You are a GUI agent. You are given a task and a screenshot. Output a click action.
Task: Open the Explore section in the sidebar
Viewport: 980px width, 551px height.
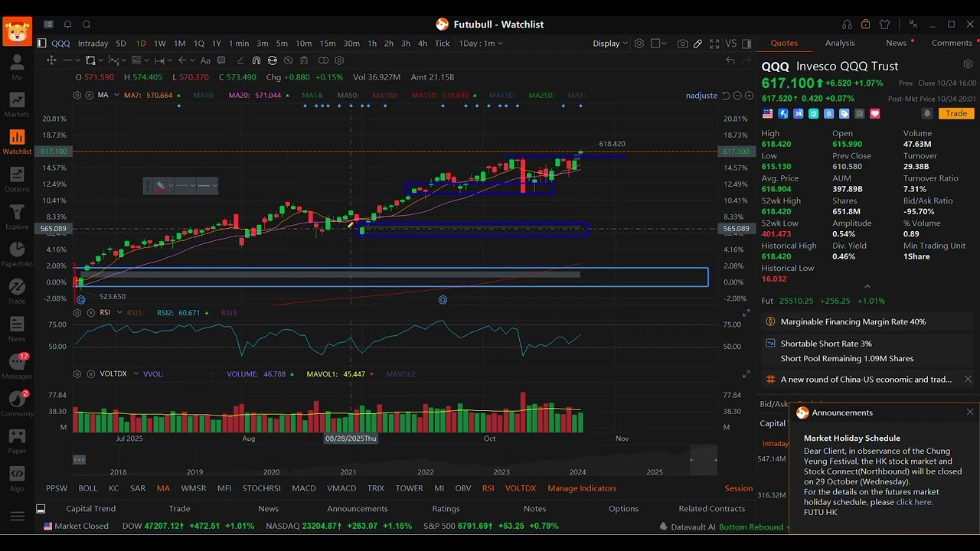[17, 217]
